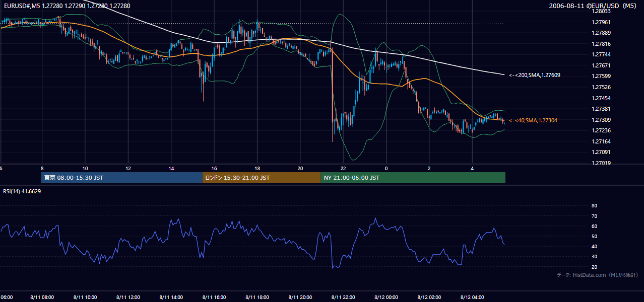Click the 8/11 16:00 time axis label

point(214,297)
